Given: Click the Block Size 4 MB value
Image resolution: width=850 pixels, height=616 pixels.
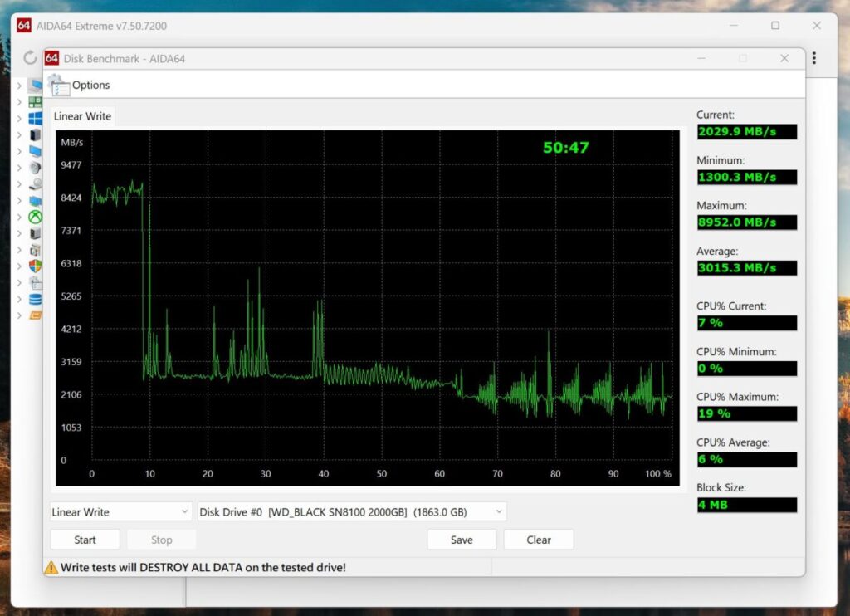Looking at the screenshot, I should click(x=746, y=505).
